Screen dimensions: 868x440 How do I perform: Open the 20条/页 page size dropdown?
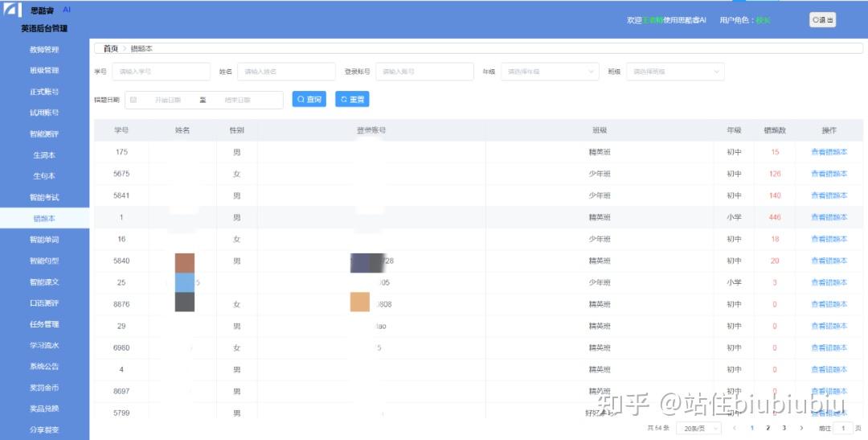pyautogui.click(x=698, y=429)
